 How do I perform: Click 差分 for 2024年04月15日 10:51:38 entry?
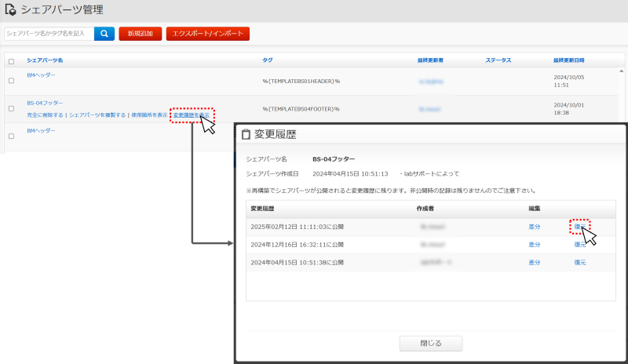tap(535, 263)
